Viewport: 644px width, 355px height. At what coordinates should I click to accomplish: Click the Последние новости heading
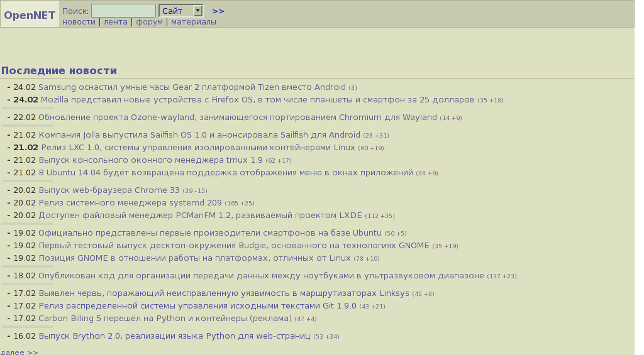pos(59,70)
